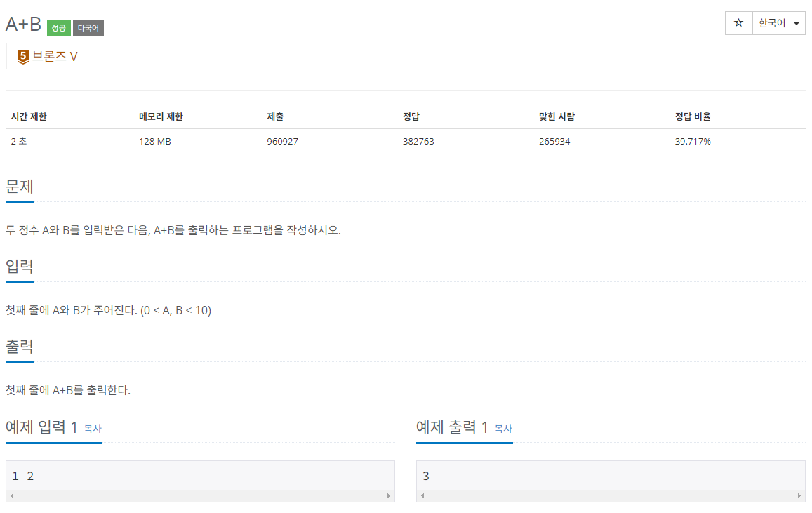Screen dimensions: 812x513
Task: Click the left scroll arrow under sample input
Action: tap(11, 495)
